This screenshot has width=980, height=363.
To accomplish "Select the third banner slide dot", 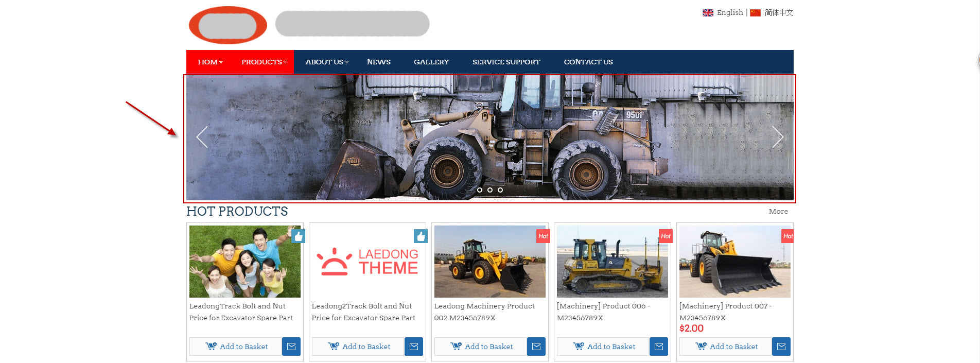I will (x=500, y=190).
